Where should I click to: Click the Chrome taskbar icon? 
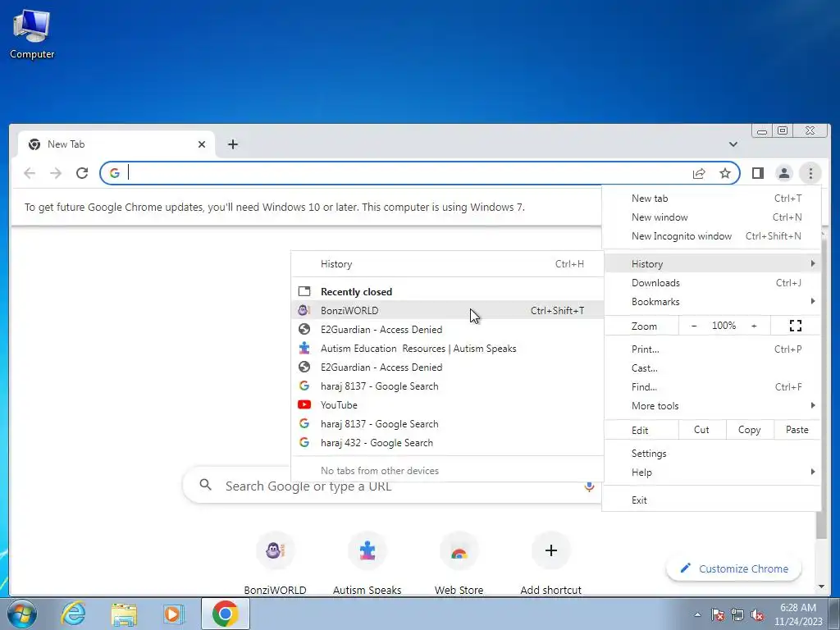coord(225,614)
